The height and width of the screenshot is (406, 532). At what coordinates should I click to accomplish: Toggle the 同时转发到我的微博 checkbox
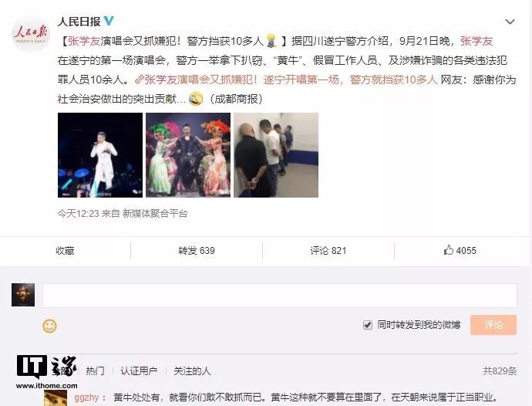(x=368, y=325)
